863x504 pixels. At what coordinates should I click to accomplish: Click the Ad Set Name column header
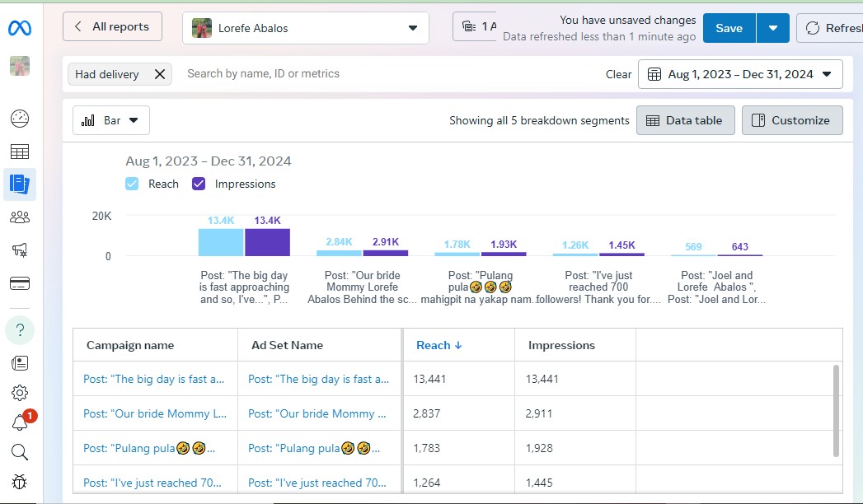pyautogui.click(x=288, y=345)
